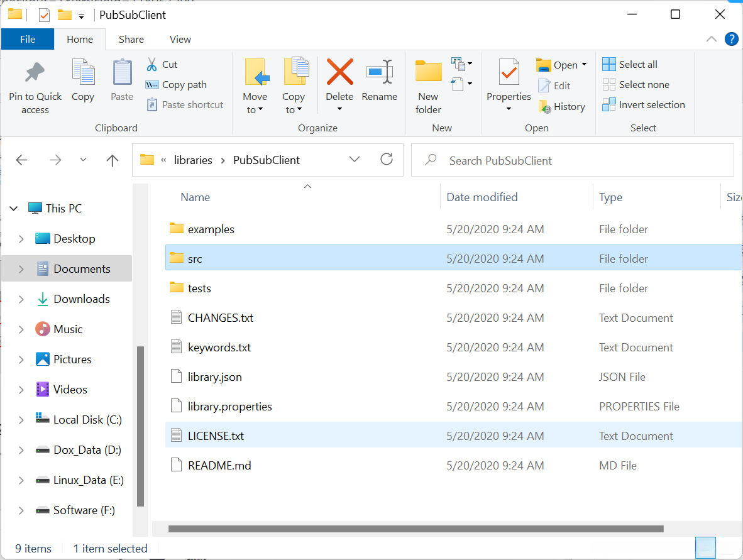This screenshot has width=743, height=560.
Task: Go back with the left arrow
Action: (22, 160)
